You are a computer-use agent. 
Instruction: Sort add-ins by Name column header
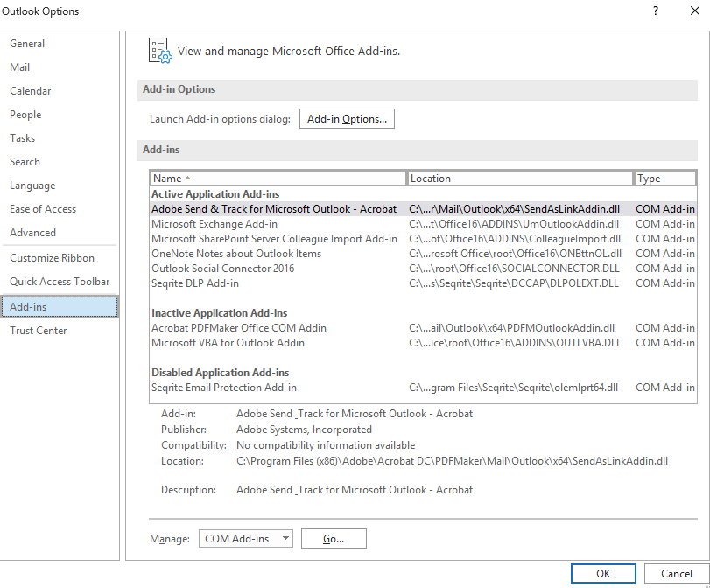point(278,178)
